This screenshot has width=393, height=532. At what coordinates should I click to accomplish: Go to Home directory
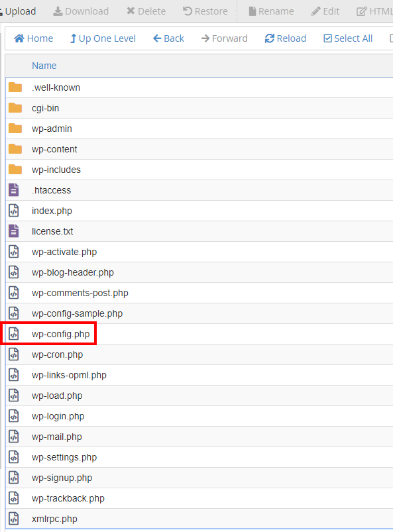click(x=33, y=38)
